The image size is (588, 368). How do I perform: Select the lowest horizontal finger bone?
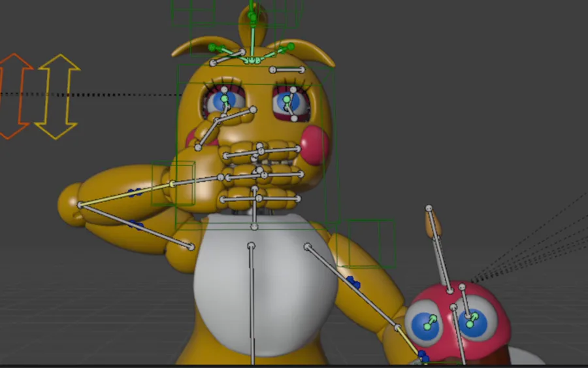point(260,199)
